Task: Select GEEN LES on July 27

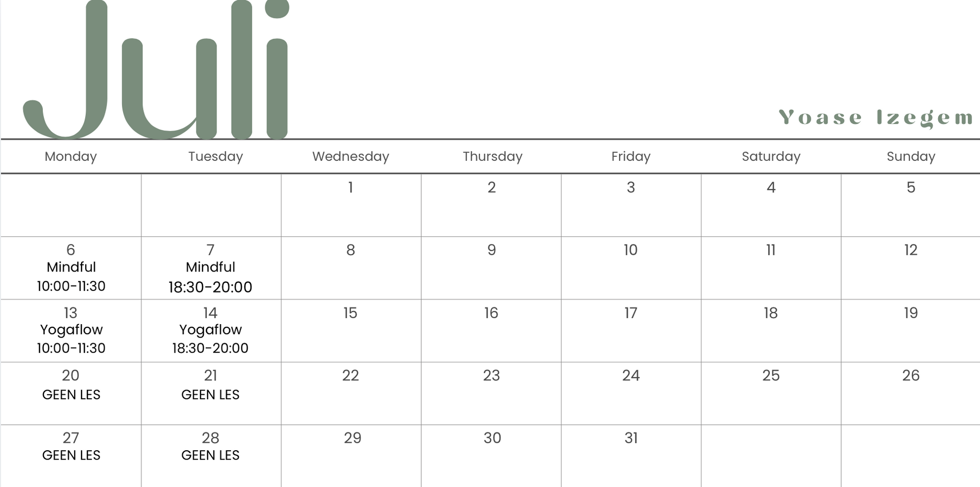Action: pos(71,455)
